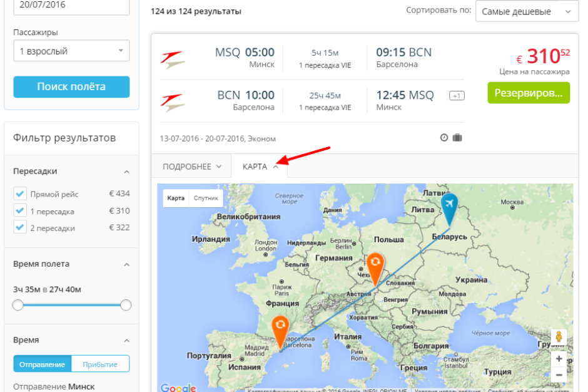The height and width of the screenshot is (392, 588).
Task: Open the Пассажиры 1 взрослый dropdown
Action: tap(71, 51)
